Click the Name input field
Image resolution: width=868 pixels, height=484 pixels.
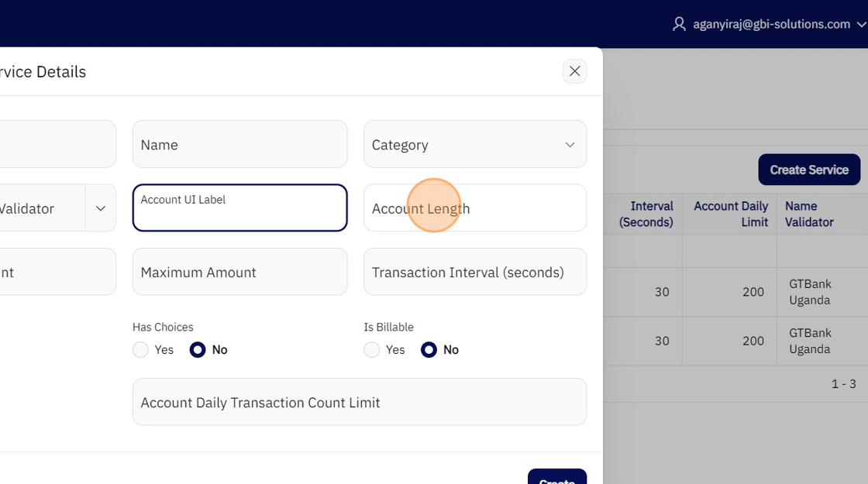point(239,145)
